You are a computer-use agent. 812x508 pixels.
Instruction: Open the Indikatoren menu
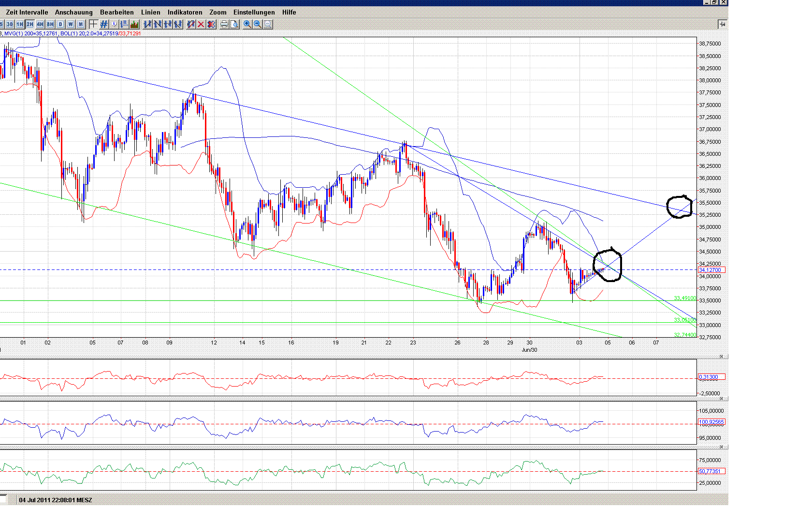[185, 12]
